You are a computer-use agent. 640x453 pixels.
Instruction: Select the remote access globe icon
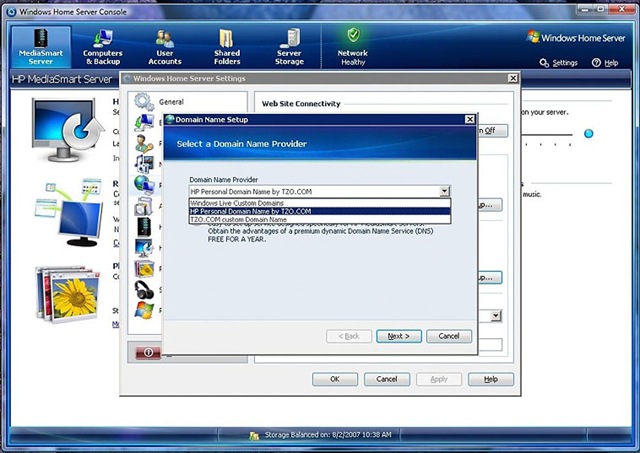[x=144, y=185]
